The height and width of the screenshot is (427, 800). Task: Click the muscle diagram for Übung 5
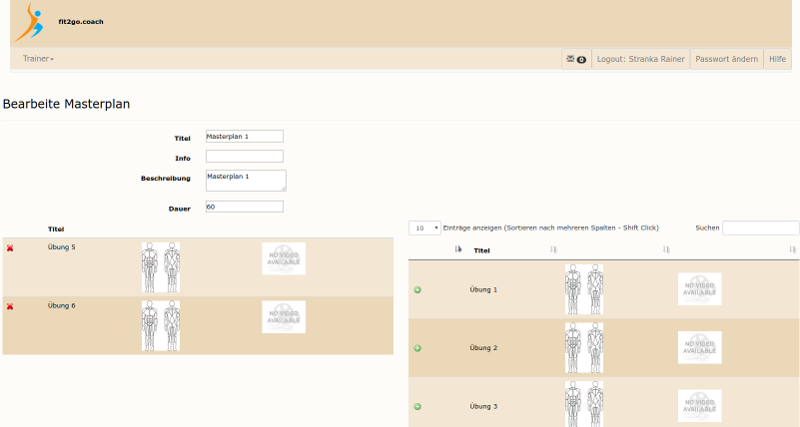[x=160, y=267]
